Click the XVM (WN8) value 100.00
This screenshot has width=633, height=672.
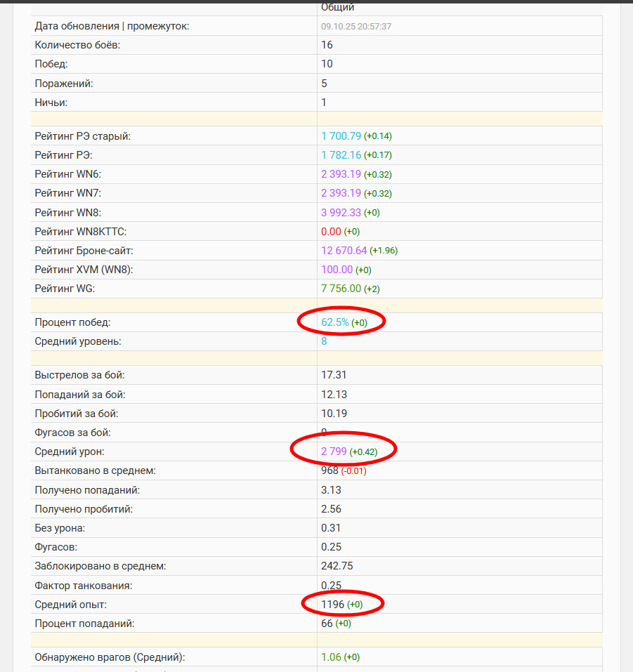click(x=337, y=269)
